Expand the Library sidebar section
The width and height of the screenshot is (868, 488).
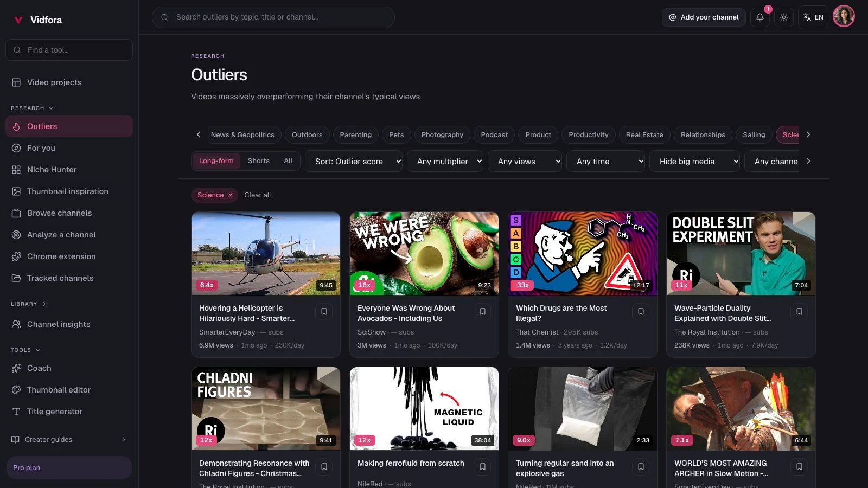point(28,304)
